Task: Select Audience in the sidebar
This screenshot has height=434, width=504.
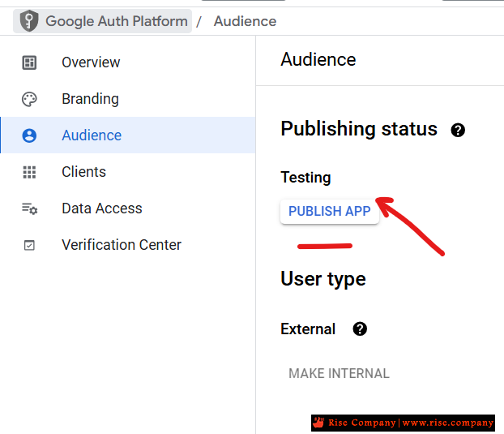Action: 128,135
